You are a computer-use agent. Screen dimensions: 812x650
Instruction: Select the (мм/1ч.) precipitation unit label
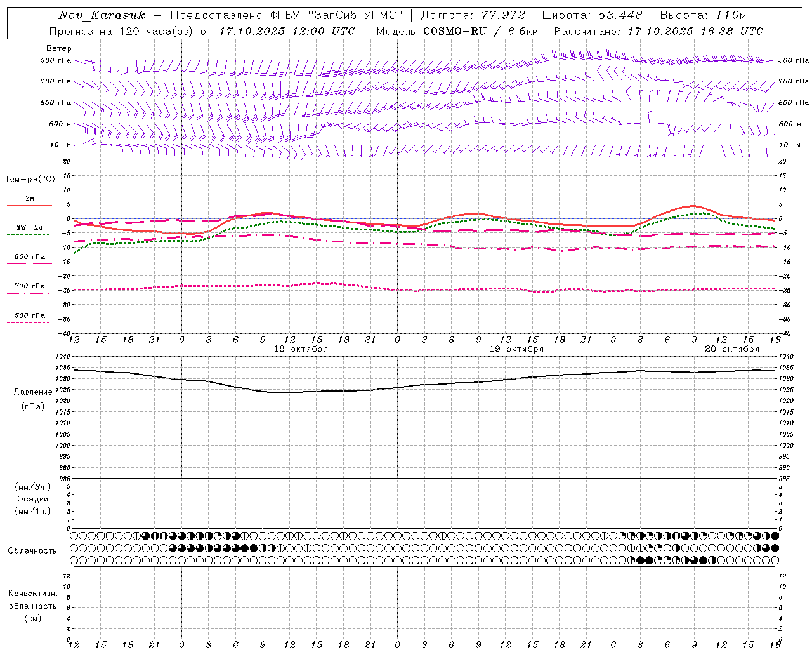point(33,511)
